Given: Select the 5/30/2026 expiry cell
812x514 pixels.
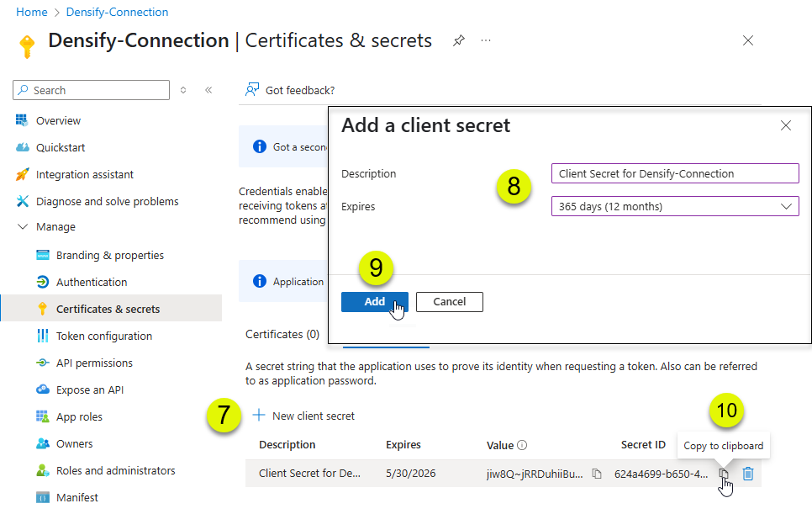Looking at the screenshot, I should click(411, 474).
